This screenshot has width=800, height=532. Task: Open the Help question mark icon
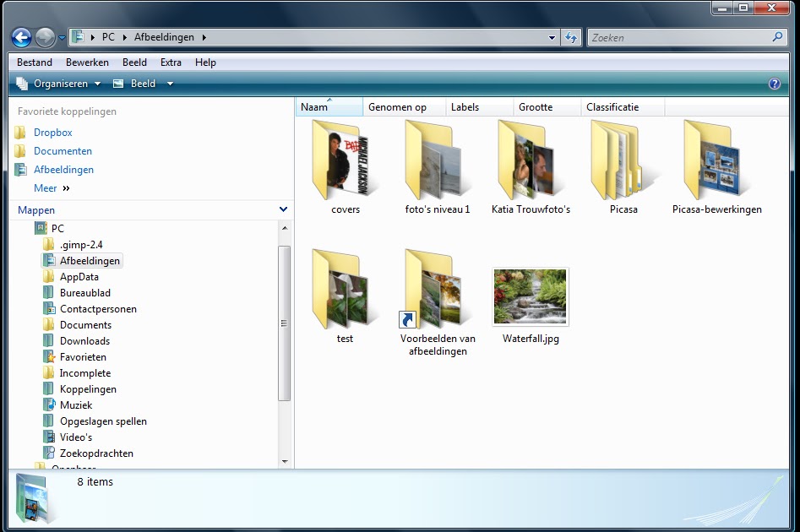[776, 84]
